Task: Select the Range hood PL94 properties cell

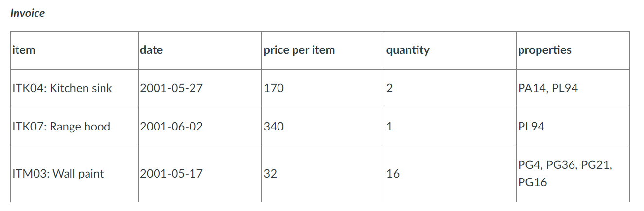Action: [573, 127]
